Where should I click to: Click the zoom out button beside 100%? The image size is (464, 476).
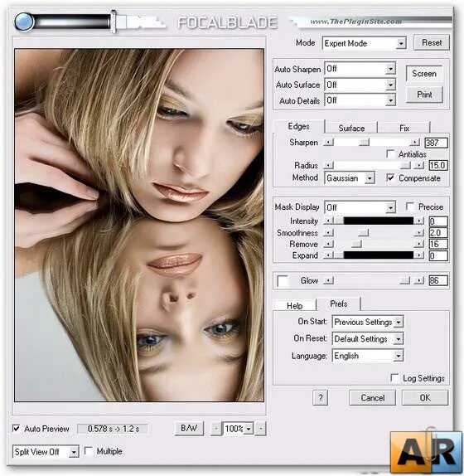point(216,429)
